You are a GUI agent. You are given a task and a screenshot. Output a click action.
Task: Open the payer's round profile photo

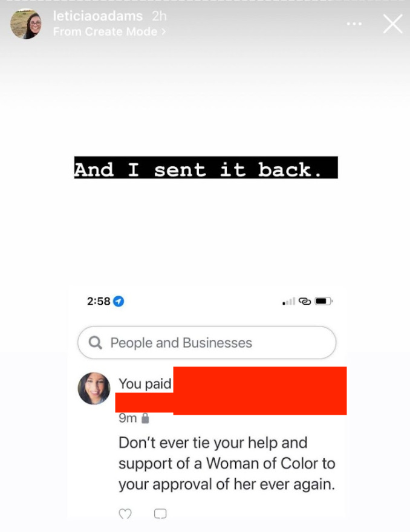point(94,389)
